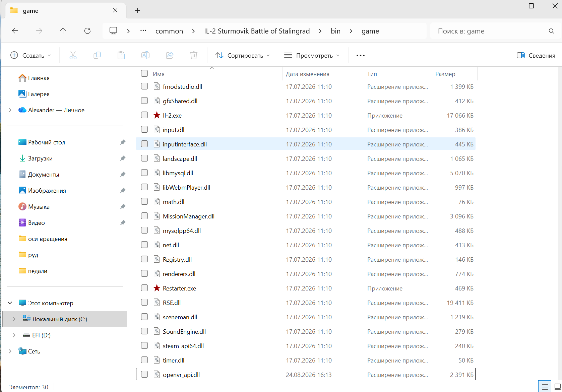562x392 pixels.
Task: Select the Il-2.exe red star icon
Action: pyautogui.click(x=157, y=115)
